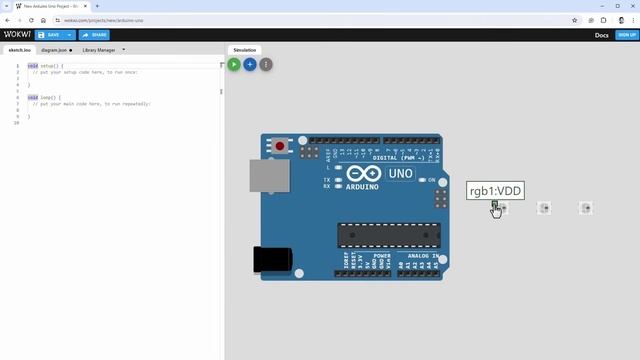
Task: Go to Wokwi home via logo
Action: [17, 35]
